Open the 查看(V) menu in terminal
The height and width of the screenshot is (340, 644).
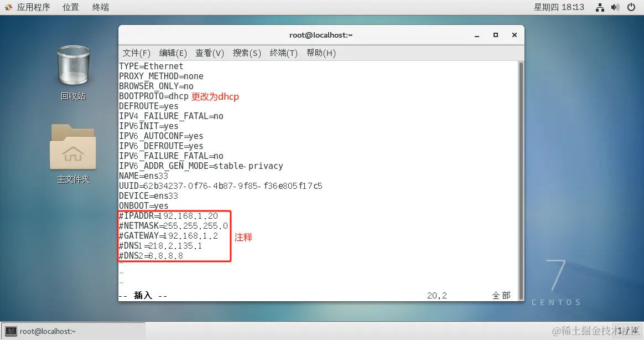point(210,53)
